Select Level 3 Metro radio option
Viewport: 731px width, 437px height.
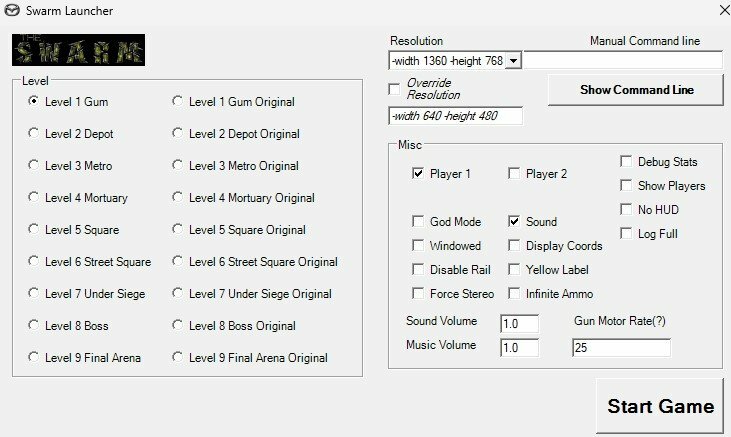point(35,165)
